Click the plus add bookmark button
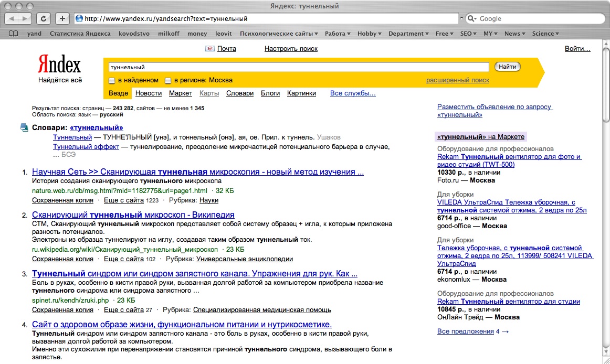The height and width of the screenshot is (364, 610). [x=62, y=19]
